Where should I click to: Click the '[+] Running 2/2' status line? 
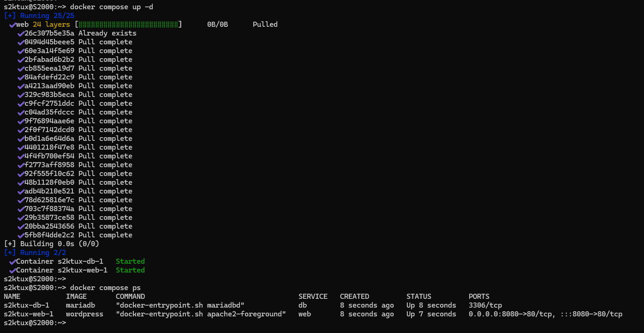35,253
